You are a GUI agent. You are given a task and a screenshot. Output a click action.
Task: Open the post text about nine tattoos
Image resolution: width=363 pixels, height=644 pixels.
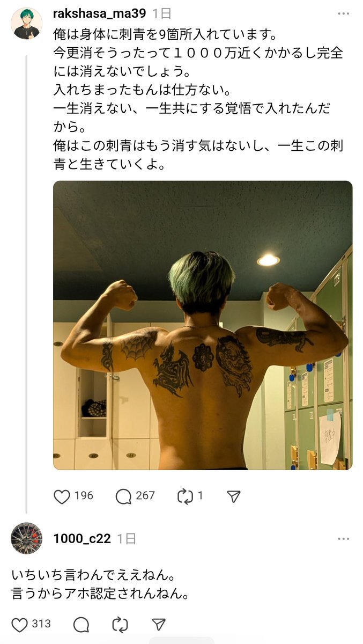coord(198,100)
